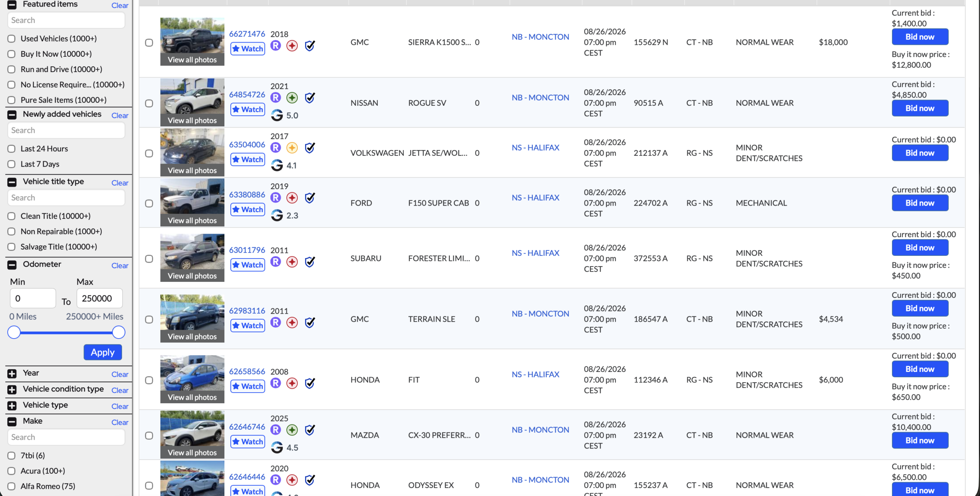
Task: Click R icon on Subaru Forester row
Action: 276,262
